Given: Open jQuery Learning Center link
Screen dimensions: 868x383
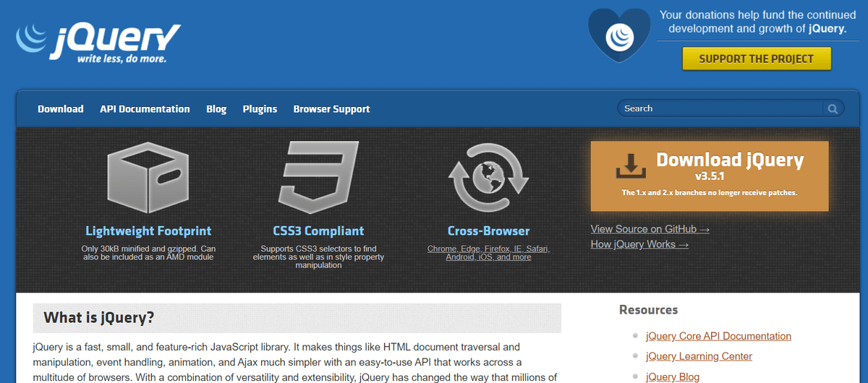Looking at the screenshot, I should pos(699,356).
